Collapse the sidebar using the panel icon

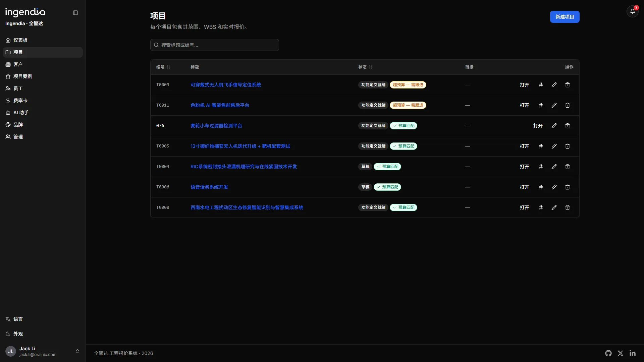(x=75, y=13)
